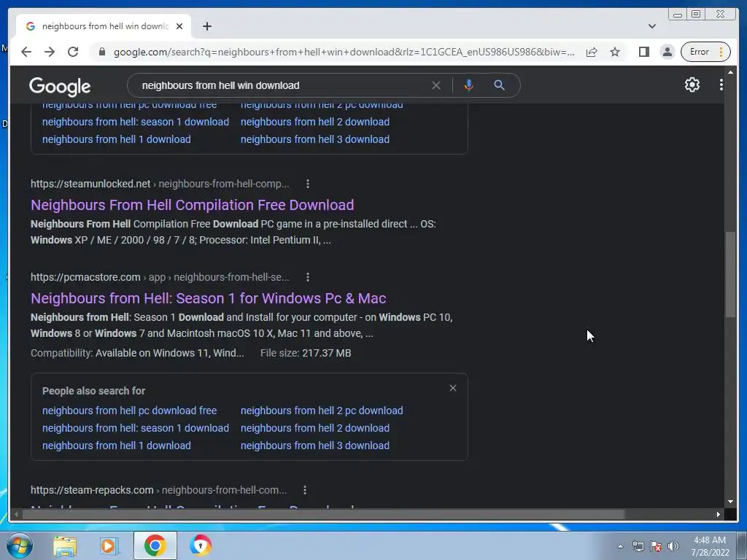Open upper 'neighbours from hell 1 download' suggestion
The image size is (747, 560).
point(117,139)
